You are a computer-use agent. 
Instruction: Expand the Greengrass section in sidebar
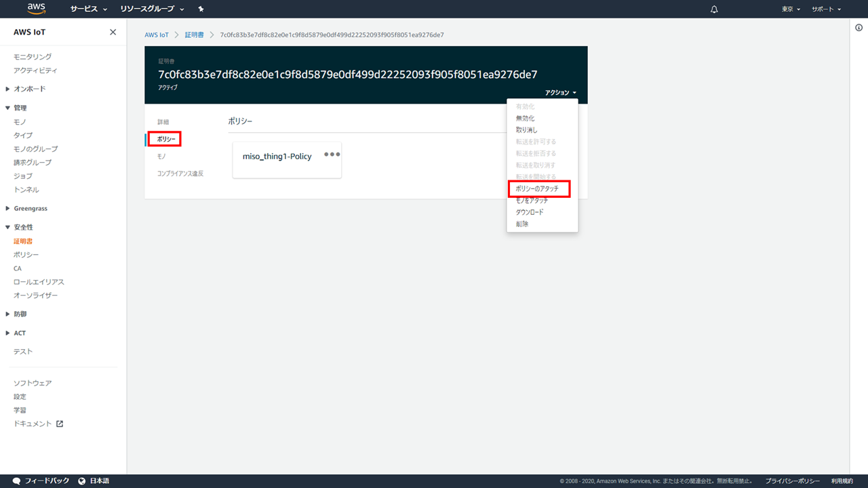(8, 208)
